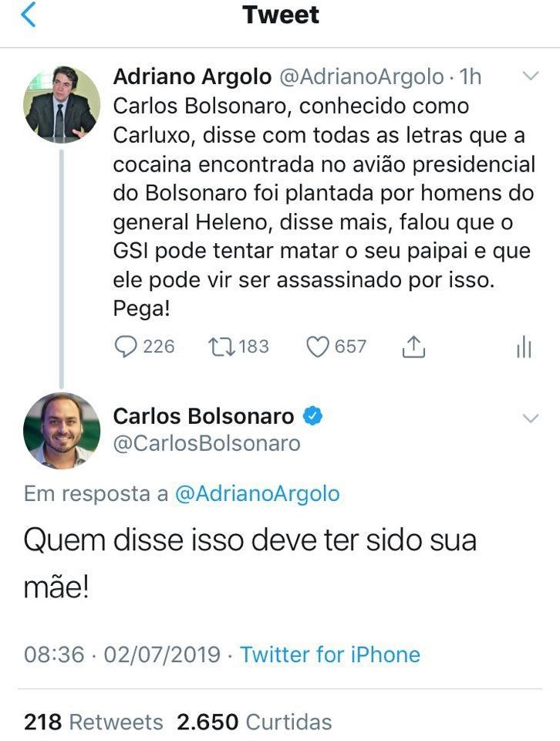Expand options chevron on Adriano's tweet

click(531, 76)
